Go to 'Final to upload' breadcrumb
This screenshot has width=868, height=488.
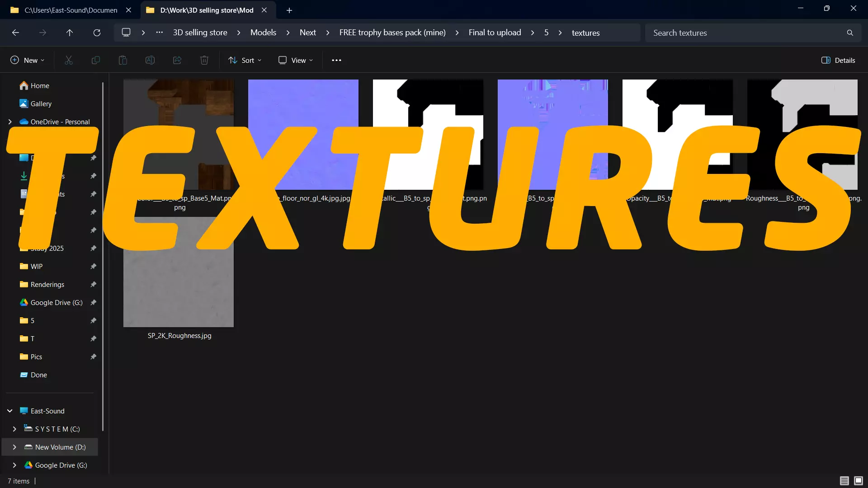point(495,33)
